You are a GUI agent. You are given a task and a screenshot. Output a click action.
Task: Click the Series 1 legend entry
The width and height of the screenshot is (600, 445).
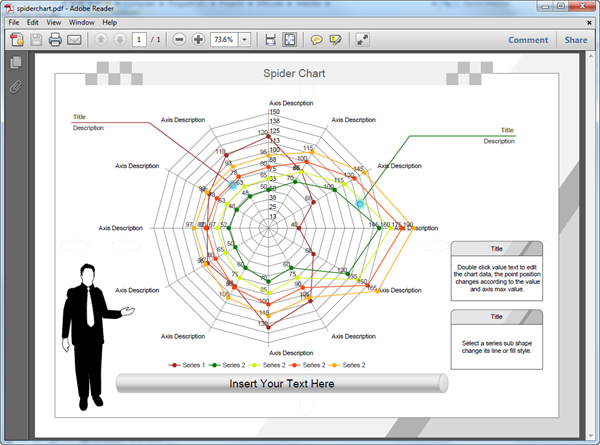187,365
